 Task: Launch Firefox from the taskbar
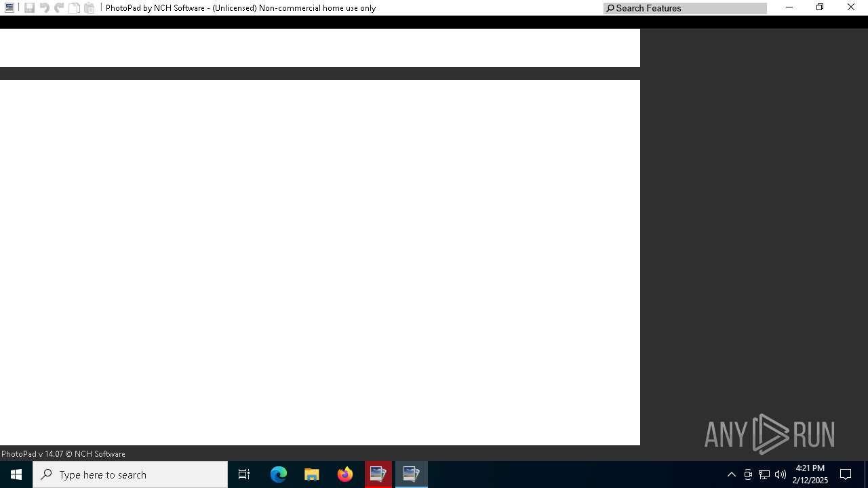tap(344, 474)
